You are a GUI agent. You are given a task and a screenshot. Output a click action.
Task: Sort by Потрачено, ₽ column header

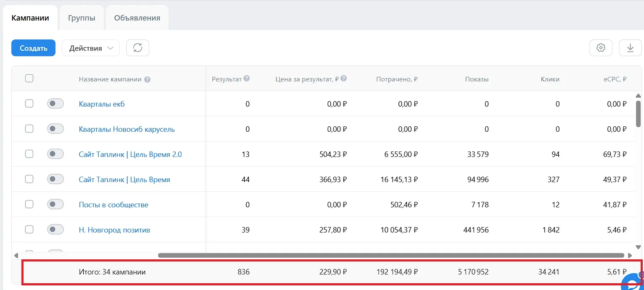pyautogui.click(x=397, y=79)
